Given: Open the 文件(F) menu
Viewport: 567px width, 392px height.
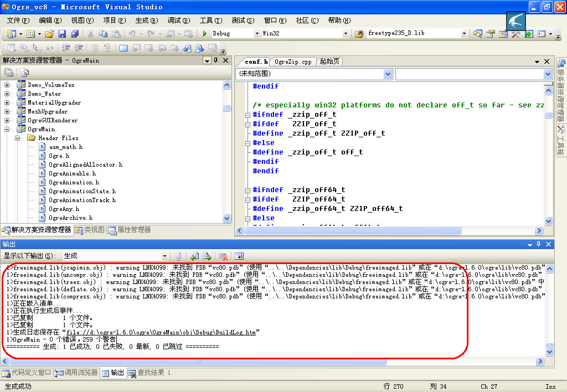Looking at the screenshot, I should (18, 20).
